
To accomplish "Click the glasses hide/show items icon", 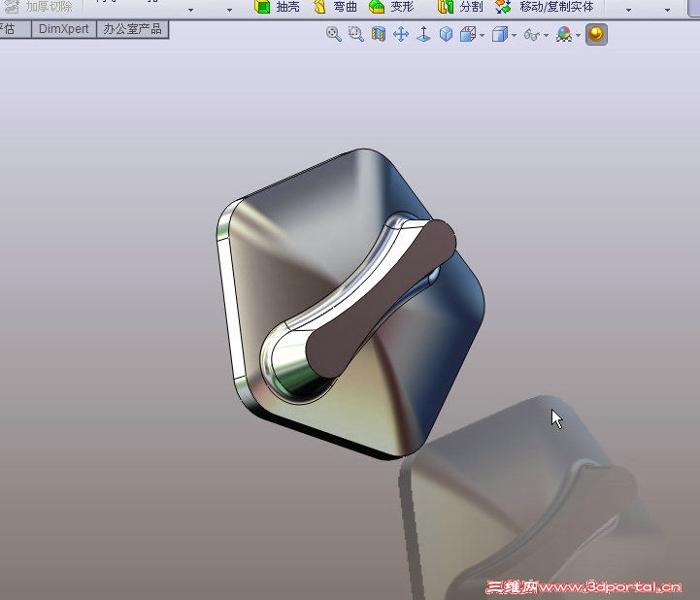I will [x=532, y=35].
